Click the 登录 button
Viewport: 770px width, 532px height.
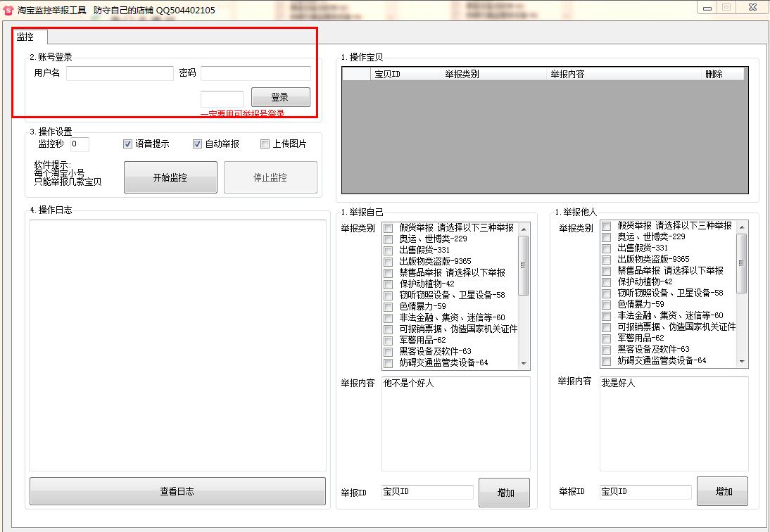[x=280, y=96]
